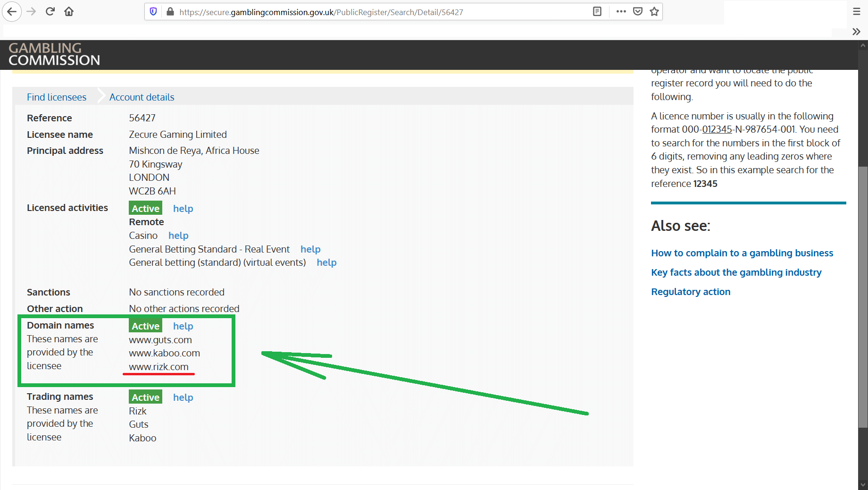Open the browser home page
Image resolution: width=868 pixels, height=490 pixels.
click(x=69, y=12)
